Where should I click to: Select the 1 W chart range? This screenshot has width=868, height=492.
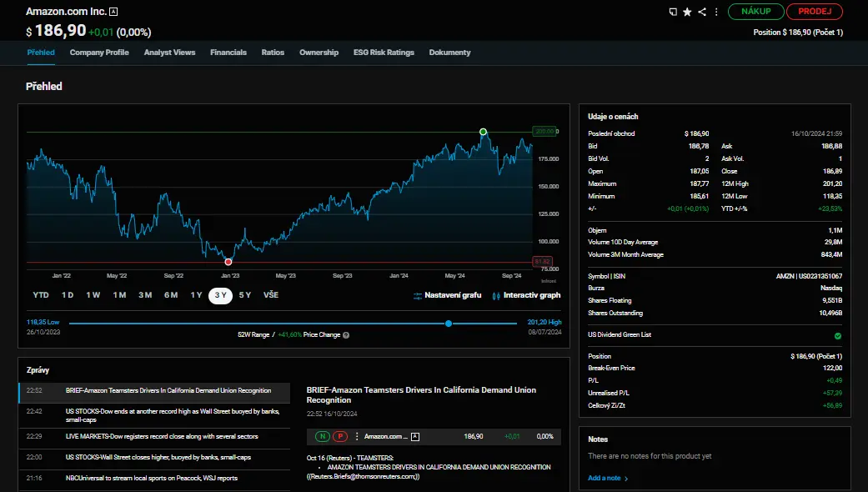93,295
